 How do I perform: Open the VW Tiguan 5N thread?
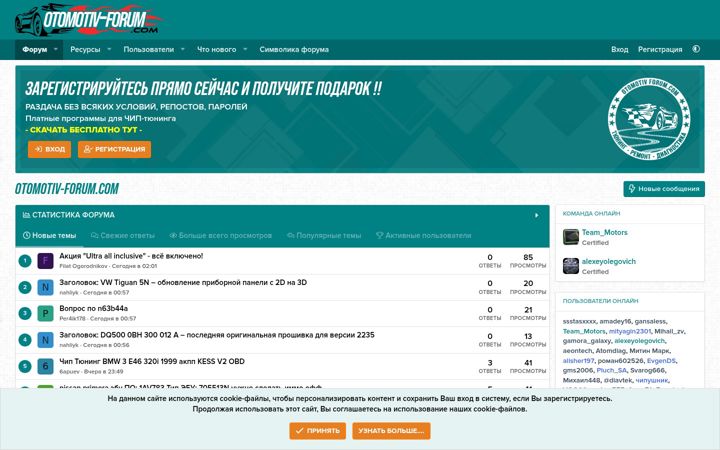point(183,282)
